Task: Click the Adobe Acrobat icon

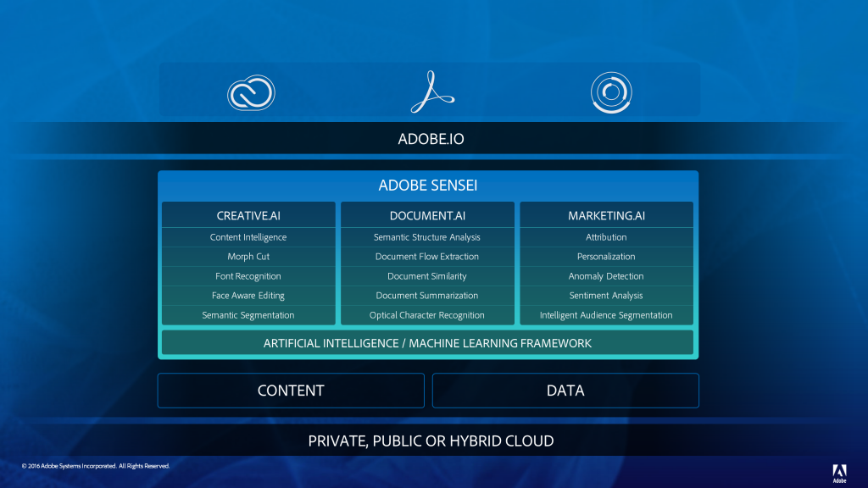Action: pos(431,91)
